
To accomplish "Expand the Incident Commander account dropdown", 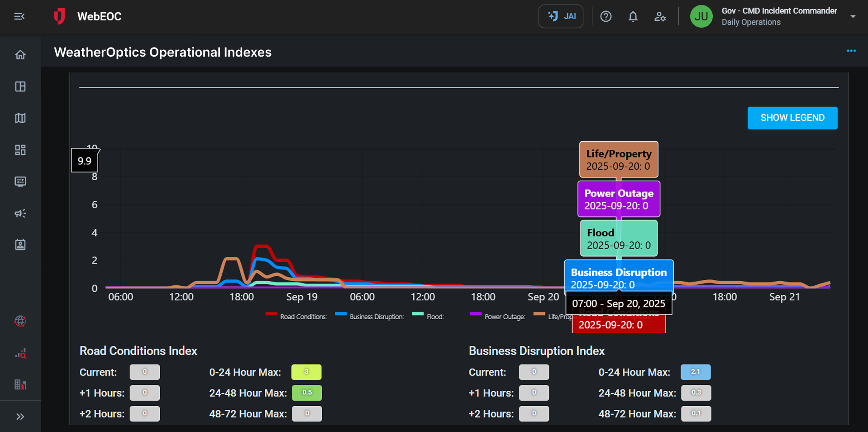I will 853,17.
